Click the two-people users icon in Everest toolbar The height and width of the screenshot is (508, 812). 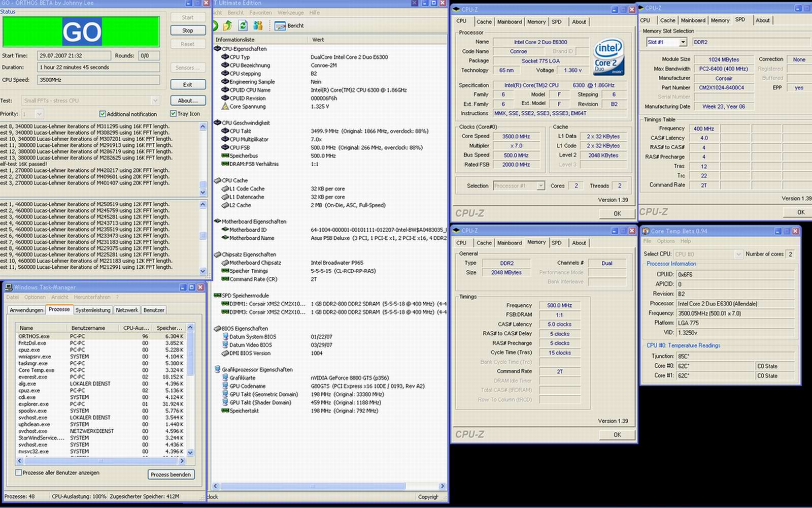click(x=258, y=25)
